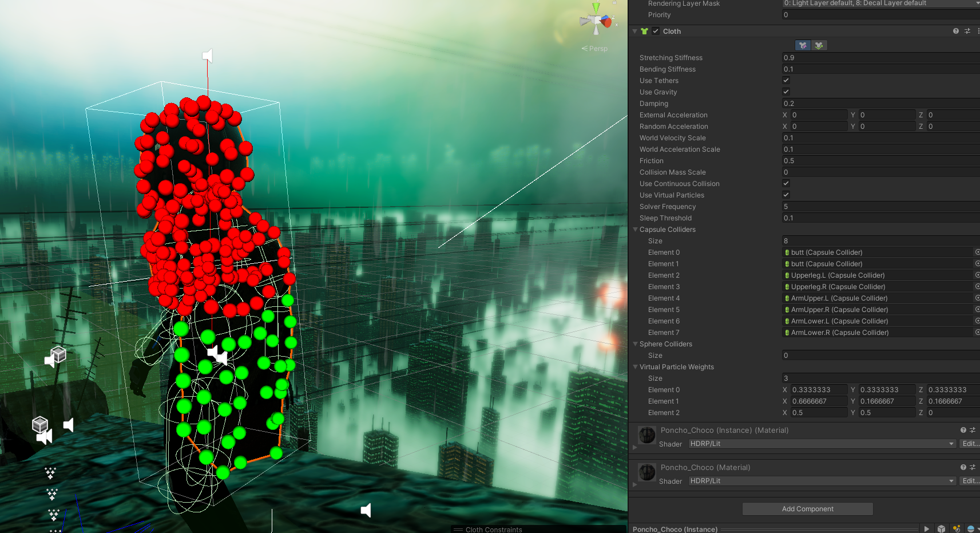Click Random Acceleration Y field
Image resolution: width=980 pixels, height=533 pixels.
(x=887, y=126)
